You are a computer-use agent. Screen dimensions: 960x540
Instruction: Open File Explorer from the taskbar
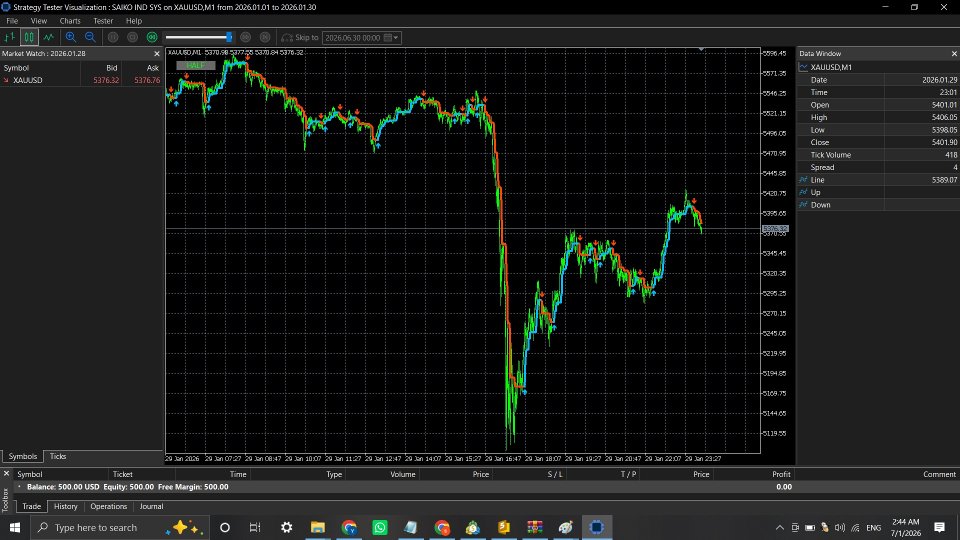click(x=318, y=527)
